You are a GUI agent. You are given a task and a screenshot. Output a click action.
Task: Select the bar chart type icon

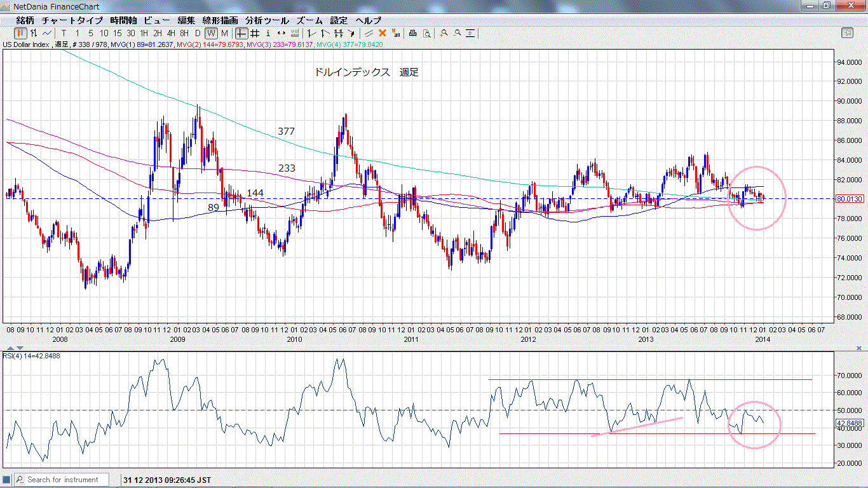[33, 33]
